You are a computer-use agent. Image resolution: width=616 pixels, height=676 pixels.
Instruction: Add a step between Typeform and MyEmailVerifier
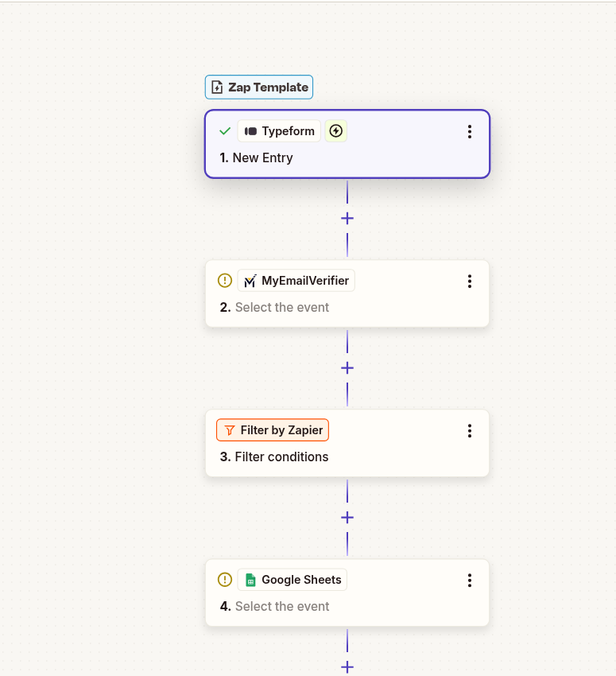tap(347, 218)
